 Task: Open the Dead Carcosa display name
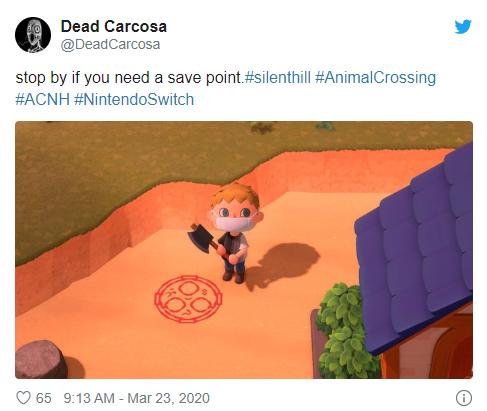pyautogui.click(x=114, y=26)
